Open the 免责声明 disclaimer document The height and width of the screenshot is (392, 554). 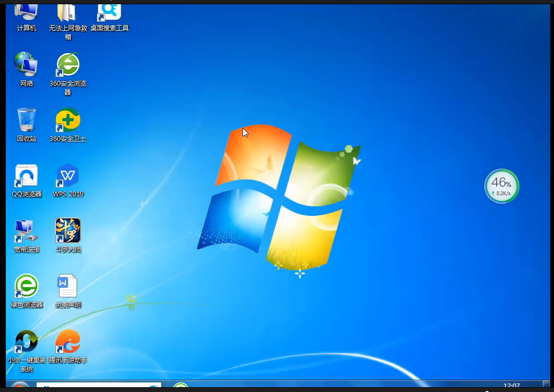pyautogui.click(x=68, y=286)
